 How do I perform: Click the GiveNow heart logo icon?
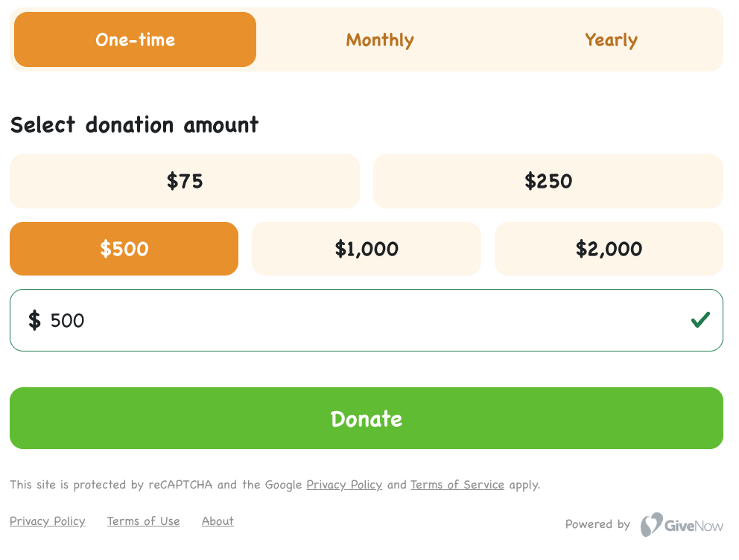click(651, 524)
